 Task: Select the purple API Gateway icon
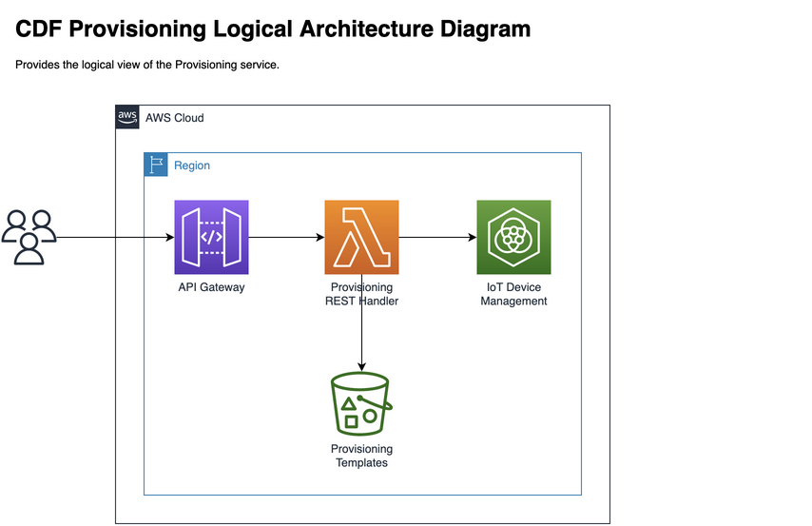[x=211, y=238]
